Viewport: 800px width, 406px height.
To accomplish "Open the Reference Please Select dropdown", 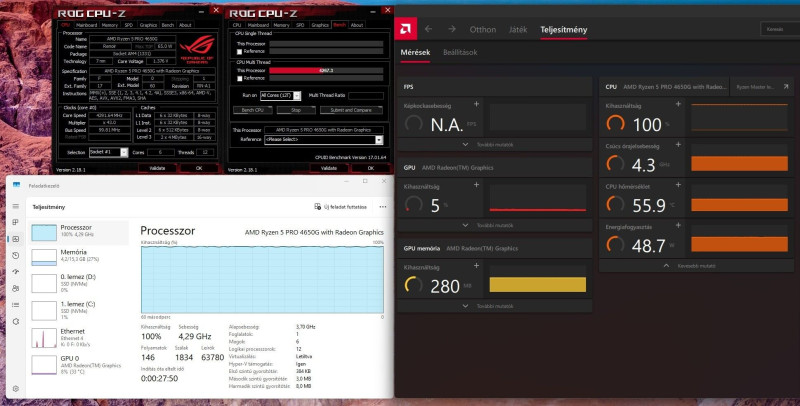I will coord(323,139).
